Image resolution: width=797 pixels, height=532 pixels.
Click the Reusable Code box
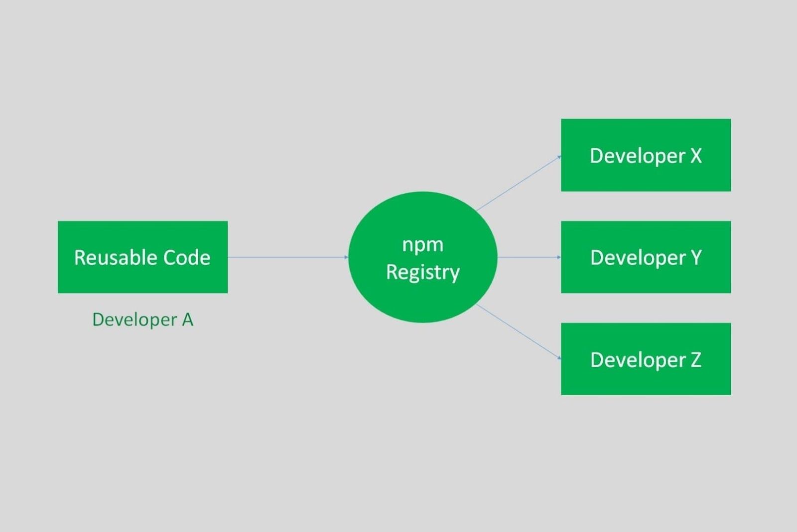tap(142, 257)
